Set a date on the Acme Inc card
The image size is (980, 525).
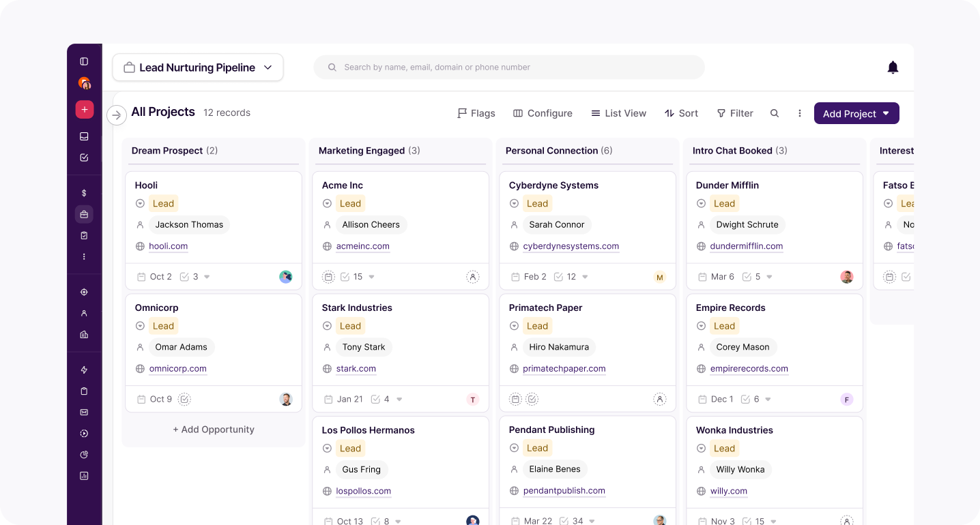click(x=328, y=277)
